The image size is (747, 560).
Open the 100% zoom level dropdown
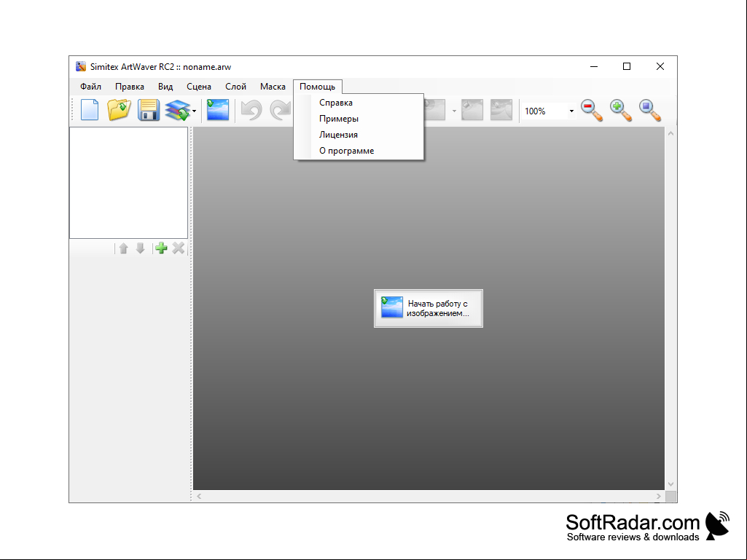click(x=571, y=111)
